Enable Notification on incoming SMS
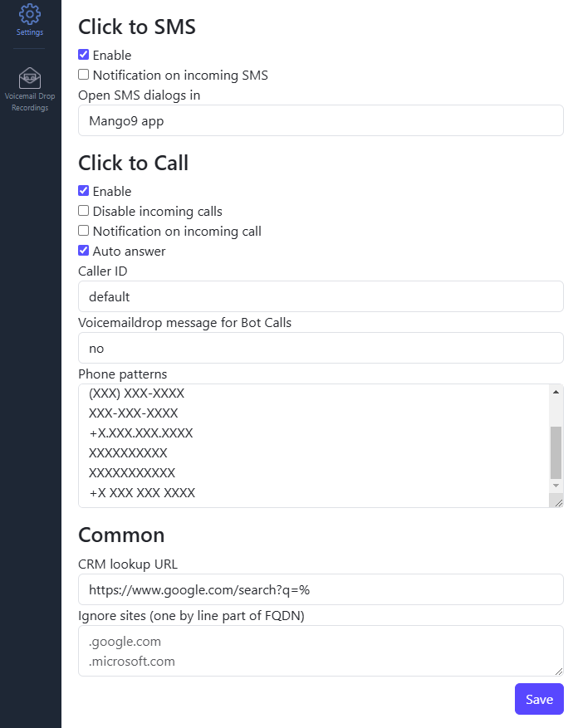Viewport: 578px width, 728px height. (x=83, y=74)
